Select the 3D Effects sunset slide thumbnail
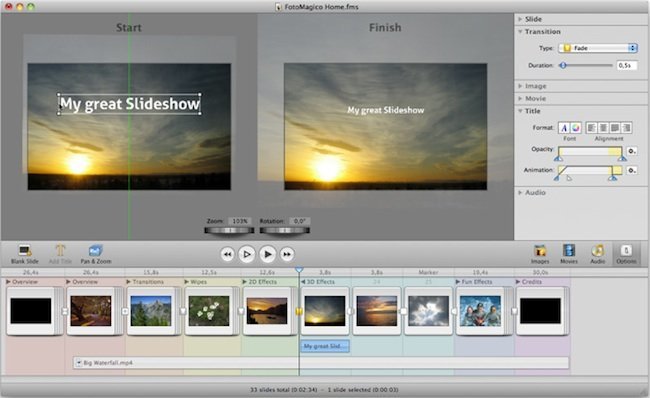 (325, 311)
